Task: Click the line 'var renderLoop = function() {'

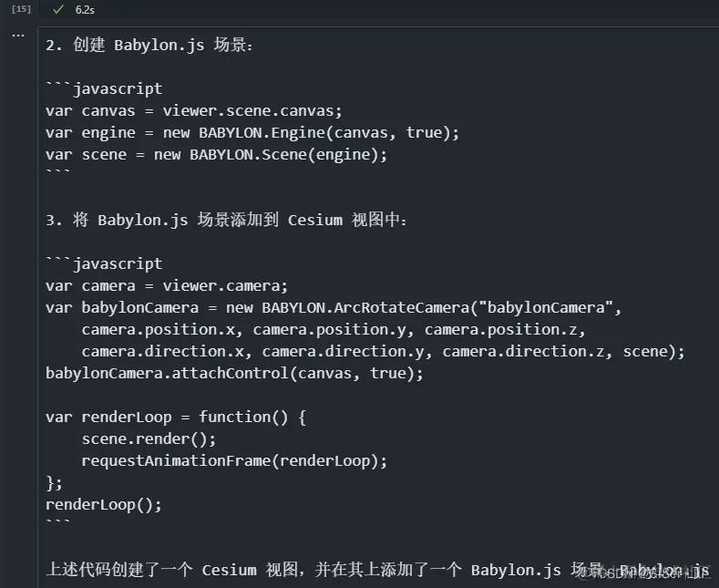Action: coord(176,417)
